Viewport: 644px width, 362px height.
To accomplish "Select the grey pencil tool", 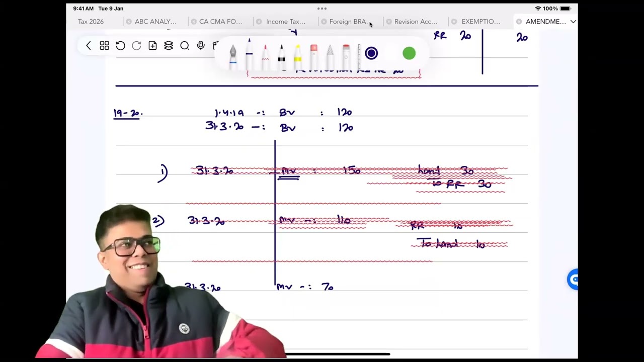I will coord(330,56).
